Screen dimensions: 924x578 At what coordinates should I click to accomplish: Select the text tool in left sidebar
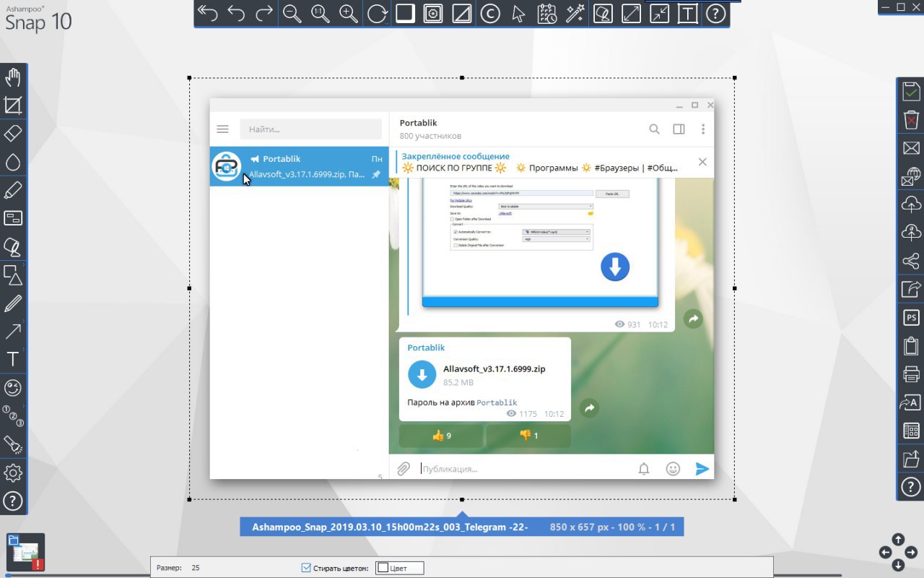click(x=13, y=359)
